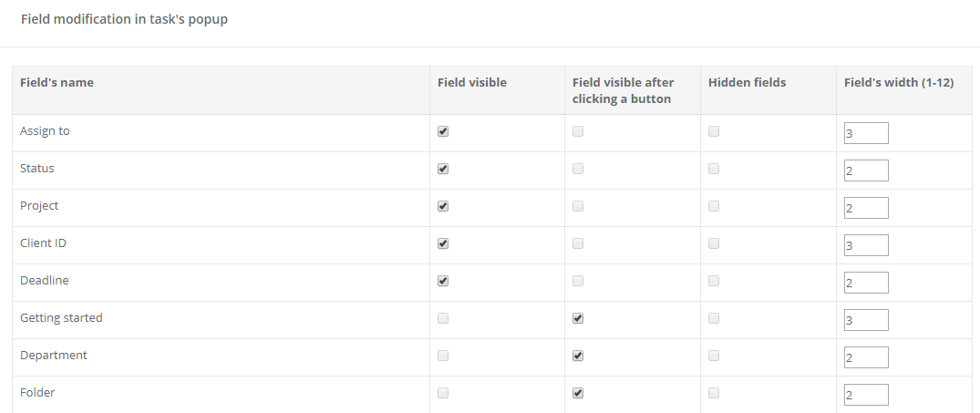Image resolution: width=980 pixels, height=413 pixels.
Task: Tick Hidden fields checkbox for Status
Action: tap(714, 169)
